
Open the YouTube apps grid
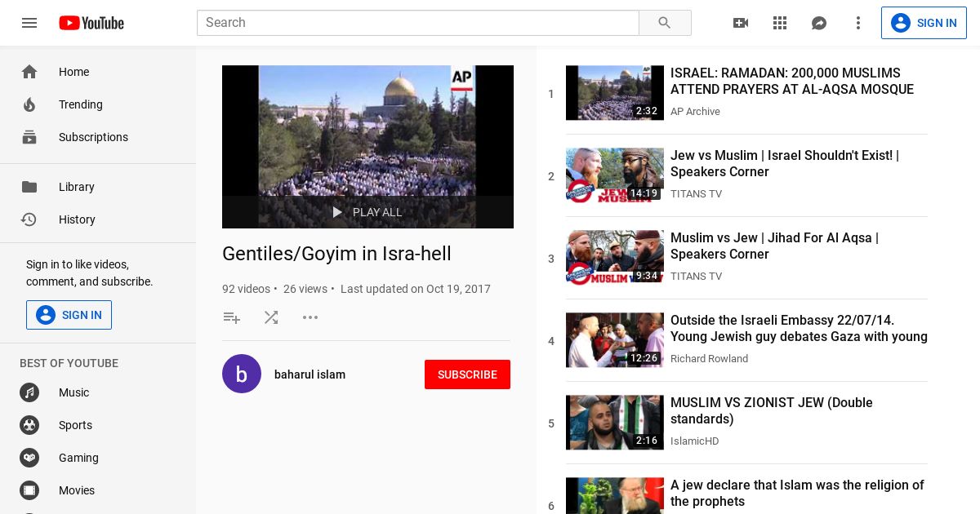780,23
